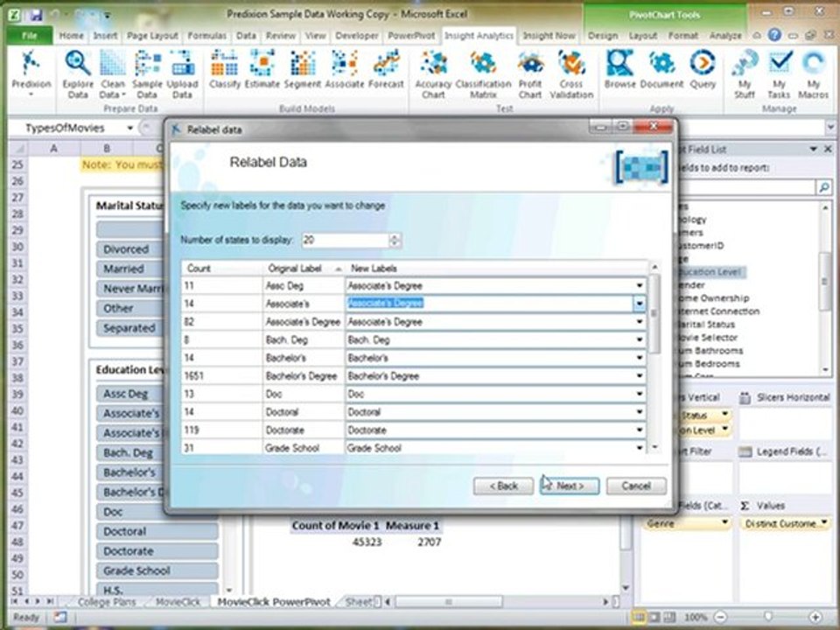
Task: Save workbook via Quick Access floppy icon
Action: click(x=36, y=15)
